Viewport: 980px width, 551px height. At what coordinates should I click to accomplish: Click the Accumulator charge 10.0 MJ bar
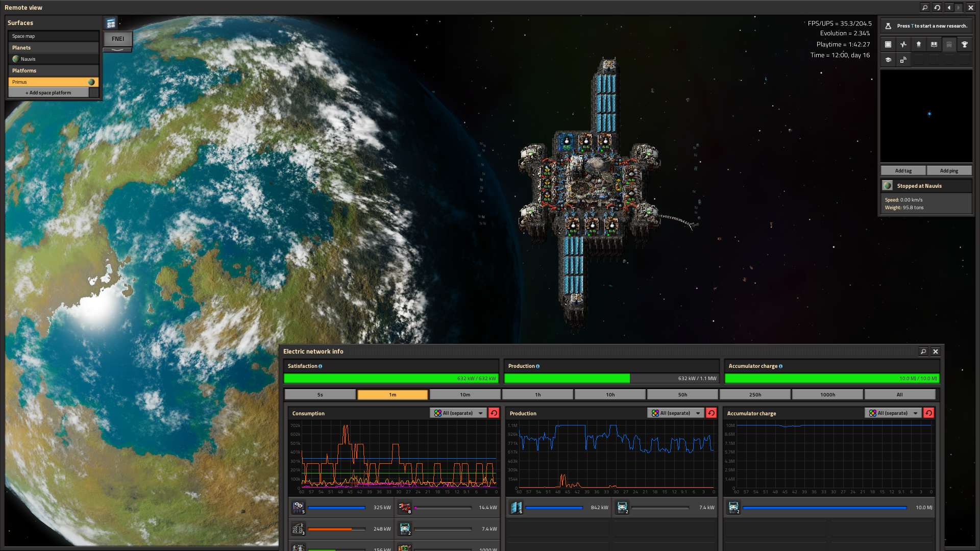832,379
